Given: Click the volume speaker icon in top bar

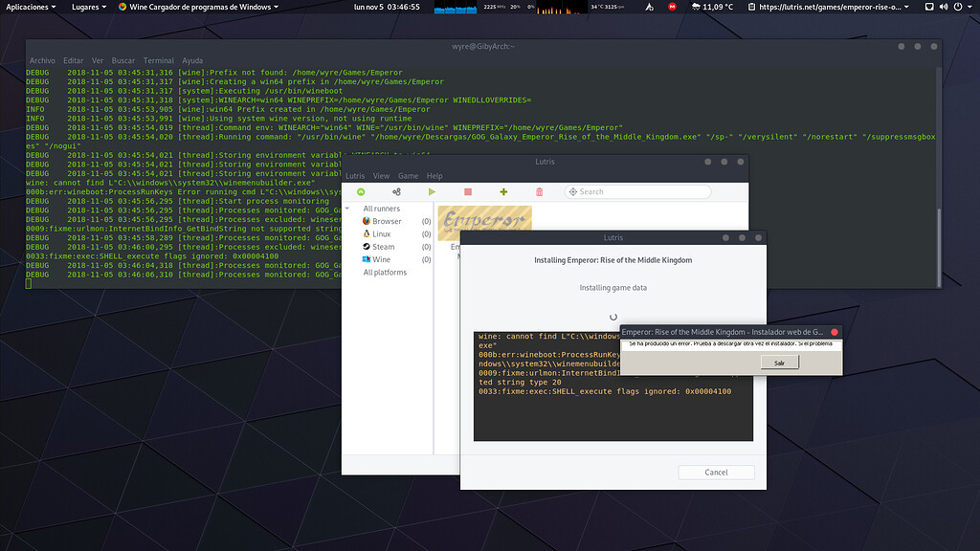Looking at the screenshot, I should pyautogui.click(x=943, y=7).
